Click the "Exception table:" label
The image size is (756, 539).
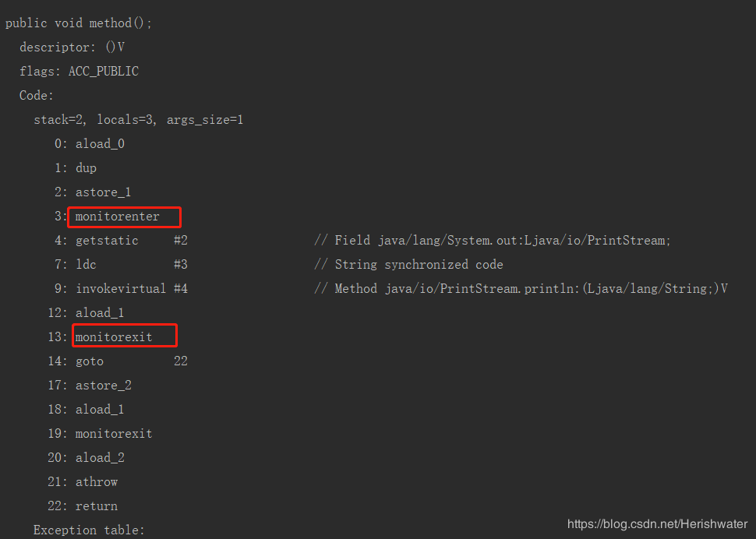pos(89,530)
